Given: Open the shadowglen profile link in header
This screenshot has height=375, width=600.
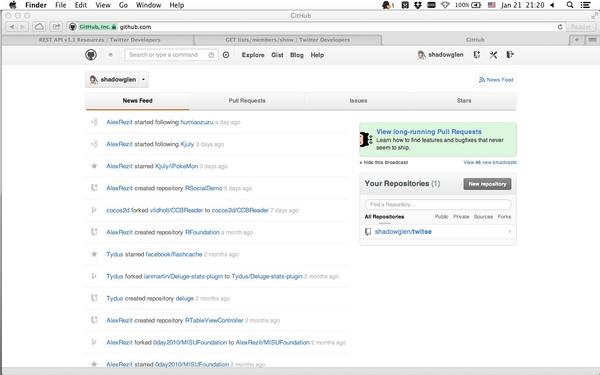Looking at the screenshot, I should click(x=445, y=55).
